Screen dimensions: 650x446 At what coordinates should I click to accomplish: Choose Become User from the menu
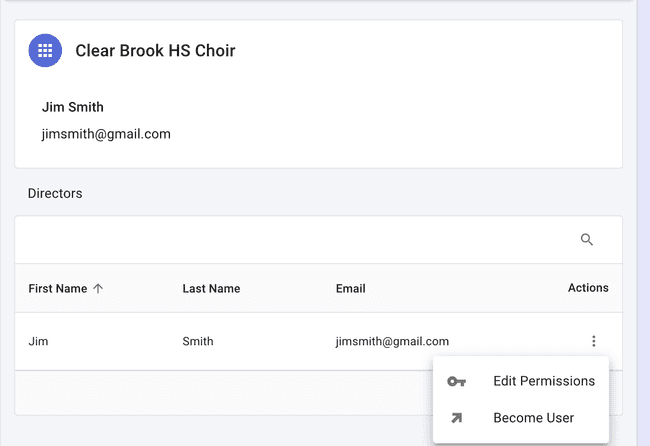coord(533,418)
